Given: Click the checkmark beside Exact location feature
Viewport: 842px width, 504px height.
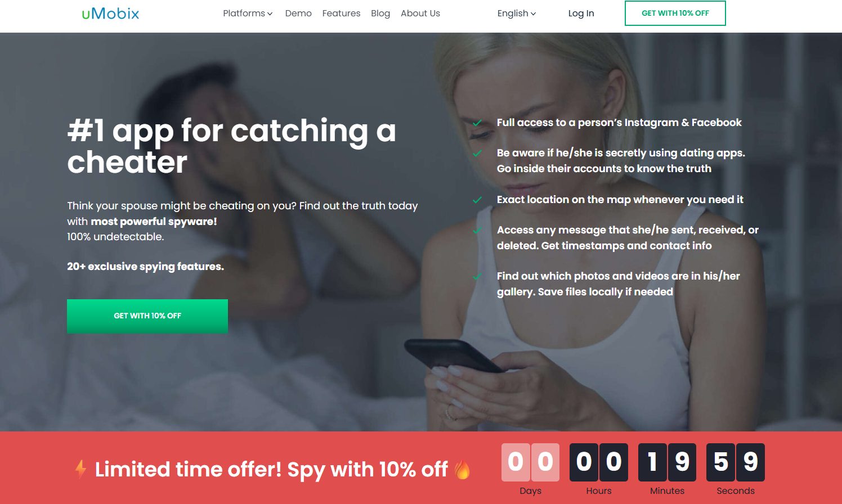Looking at the screenshot, I should [477, 200].
